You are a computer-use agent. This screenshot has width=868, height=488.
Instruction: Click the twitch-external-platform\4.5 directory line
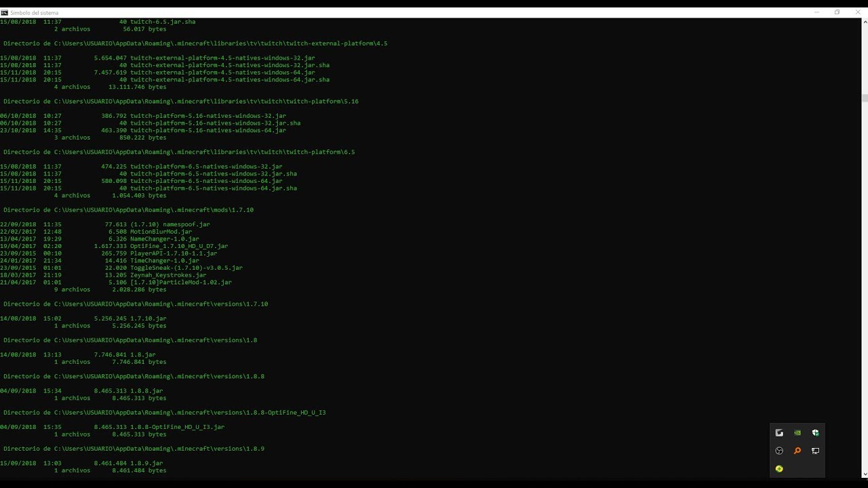click(x=195, y=43)
